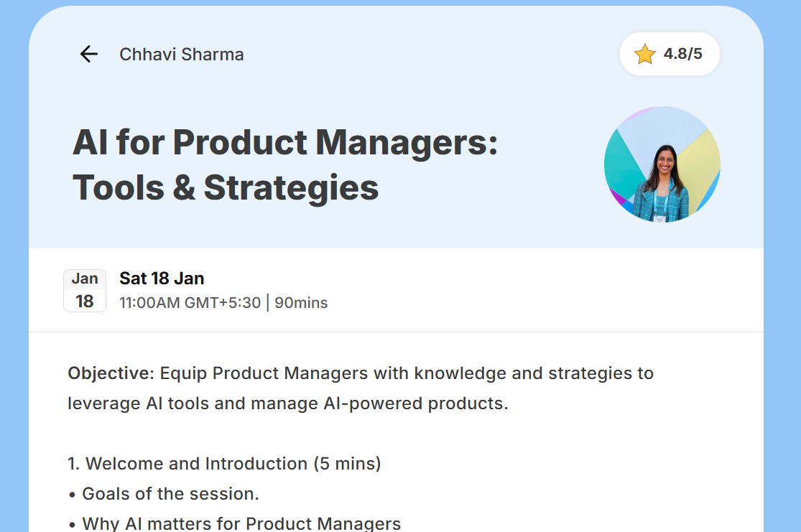Screen dimensions: 801x532
Task: Click the host name Chhavi Sharma
Action: tap(181, 55)
